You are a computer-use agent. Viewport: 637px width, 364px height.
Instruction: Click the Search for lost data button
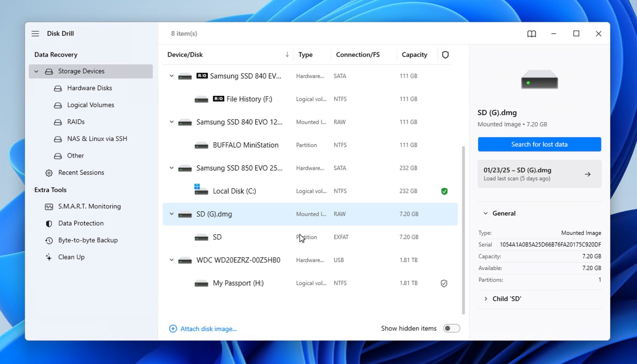tap(539, 144)
